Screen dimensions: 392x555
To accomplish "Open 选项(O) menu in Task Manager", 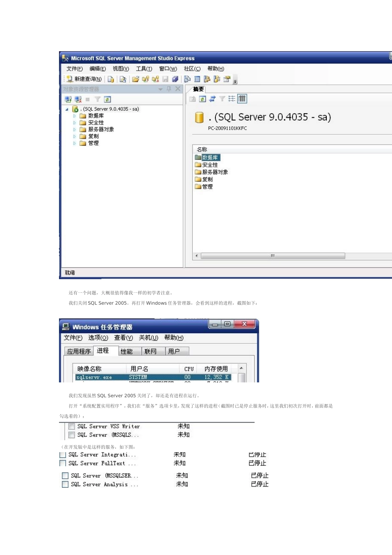I will (x=98, y=338).
